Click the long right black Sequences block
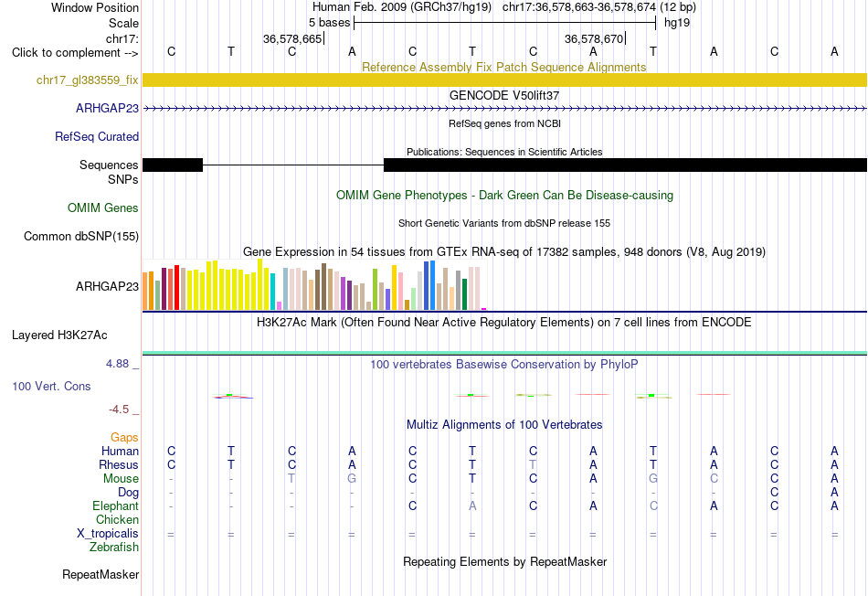 (x=625, y=165)
